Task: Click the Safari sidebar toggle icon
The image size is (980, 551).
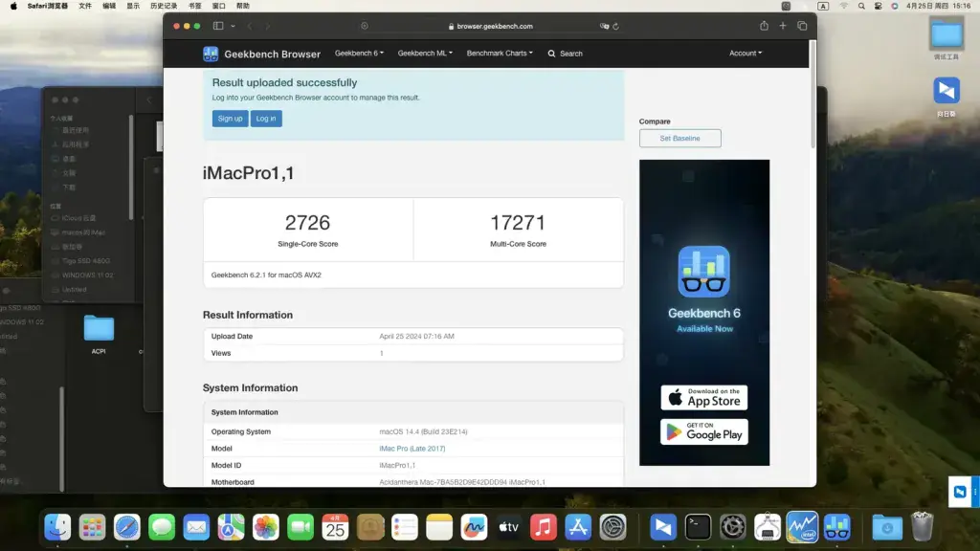Action: point(218,26)
